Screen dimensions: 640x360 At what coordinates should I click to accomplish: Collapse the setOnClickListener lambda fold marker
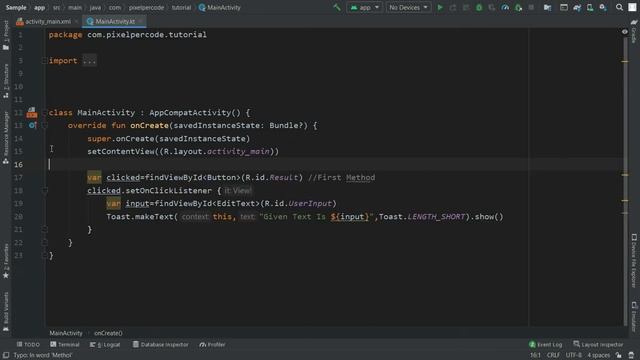(44, 191)
